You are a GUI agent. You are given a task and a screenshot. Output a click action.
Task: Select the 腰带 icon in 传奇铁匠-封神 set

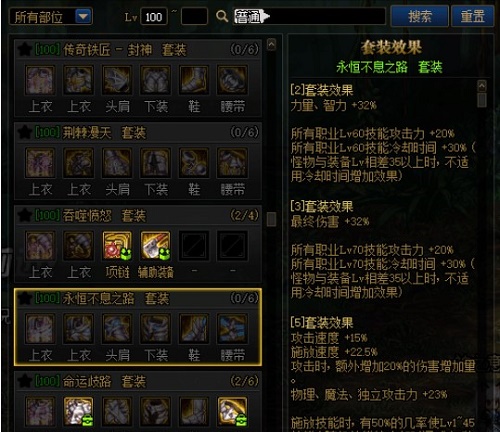tap(233, 80)
